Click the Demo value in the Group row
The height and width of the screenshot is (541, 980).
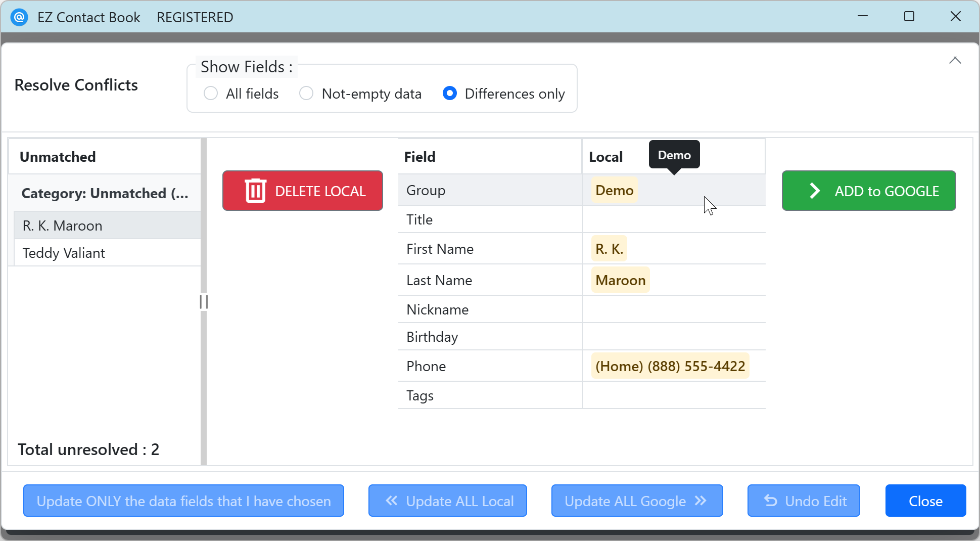(614, 190)
